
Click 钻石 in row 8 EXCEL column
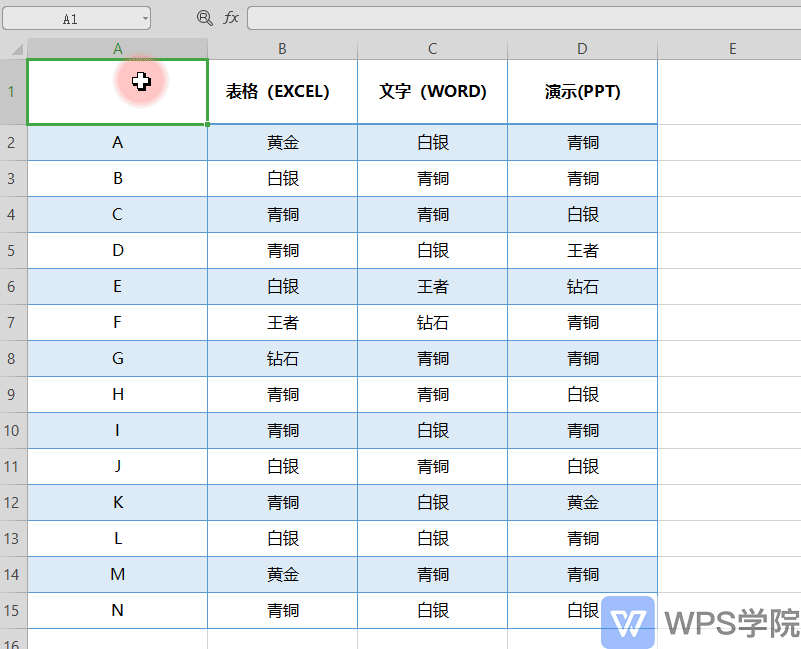pyautogui.click(x=282, y=358)
